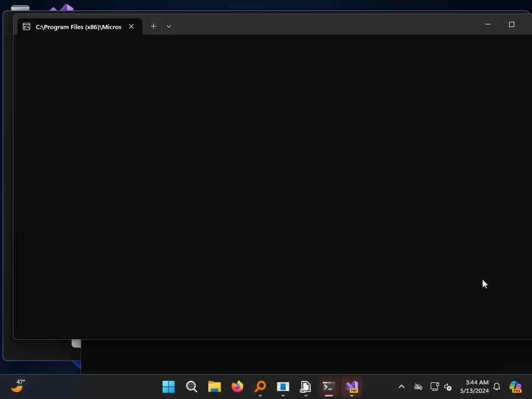
Task: Select the C:\Program Files (x86)\Micros terminal tab
Action: (x=79, y=26)
